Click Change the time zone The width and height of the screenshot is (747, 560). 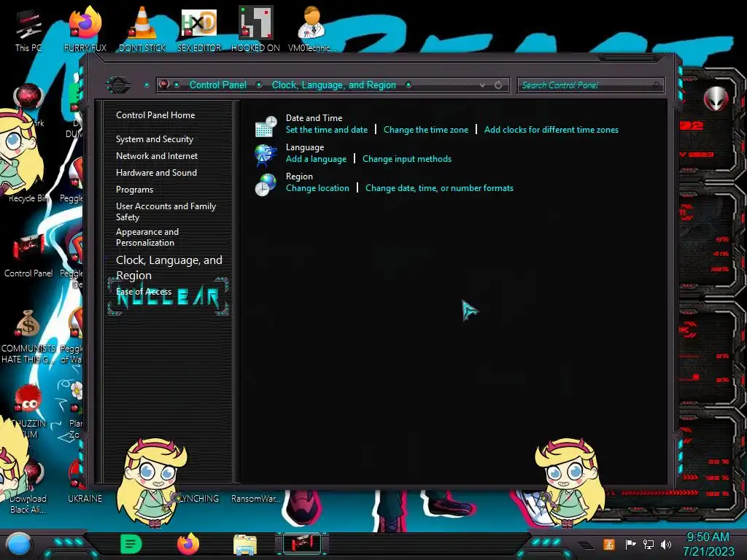pyautogui.click(x=426, y=130)
